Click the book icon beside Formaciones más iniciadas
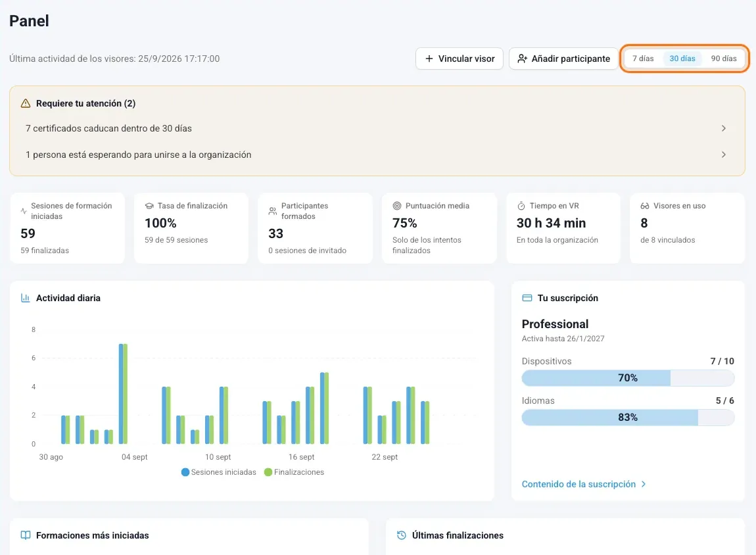Screen dimensions: 756x555 coord(26,535)
